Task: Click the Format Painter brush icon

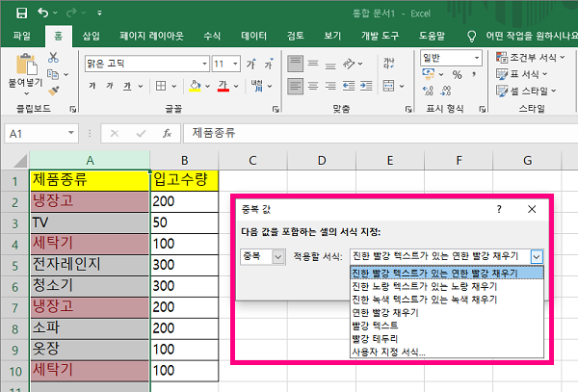Action: point(54,91)
